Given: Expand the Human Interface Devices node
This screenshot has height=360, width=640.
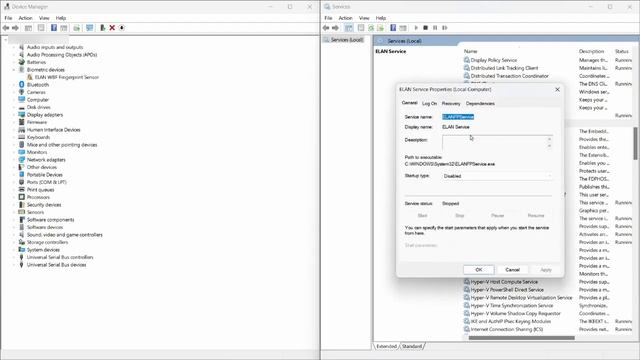Looking at the screenshot, I should (14, 130).
